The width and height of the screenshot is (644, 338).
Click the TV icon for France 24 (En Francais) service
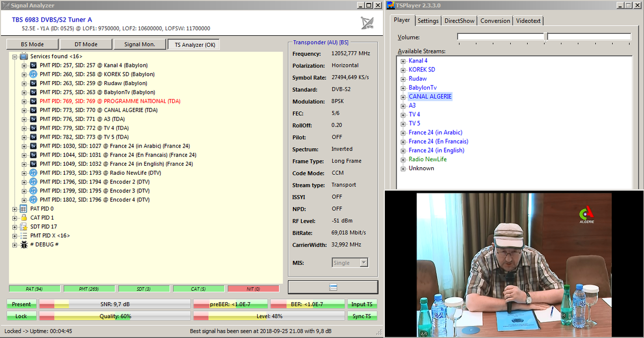click(33, 155)
